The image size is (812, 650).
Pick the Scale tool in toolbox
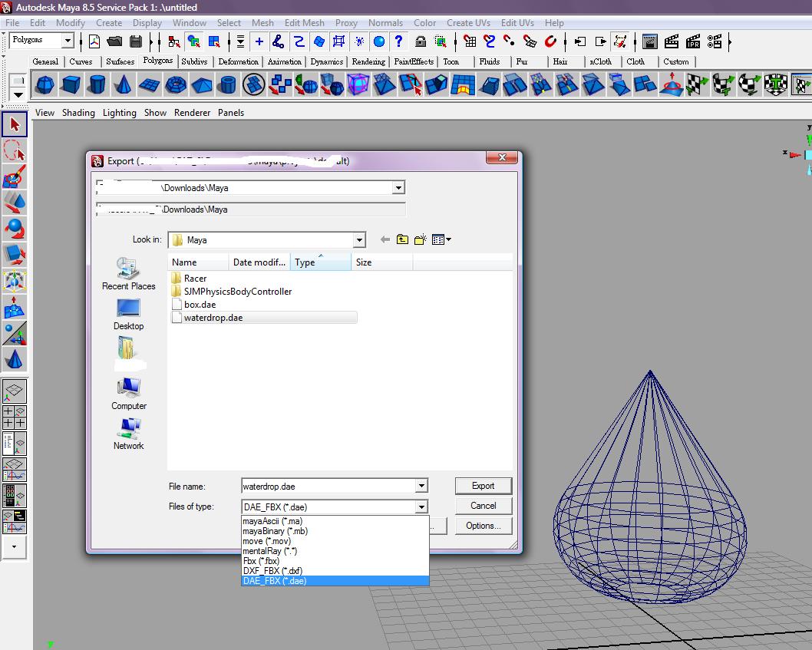tap(15, 255)
